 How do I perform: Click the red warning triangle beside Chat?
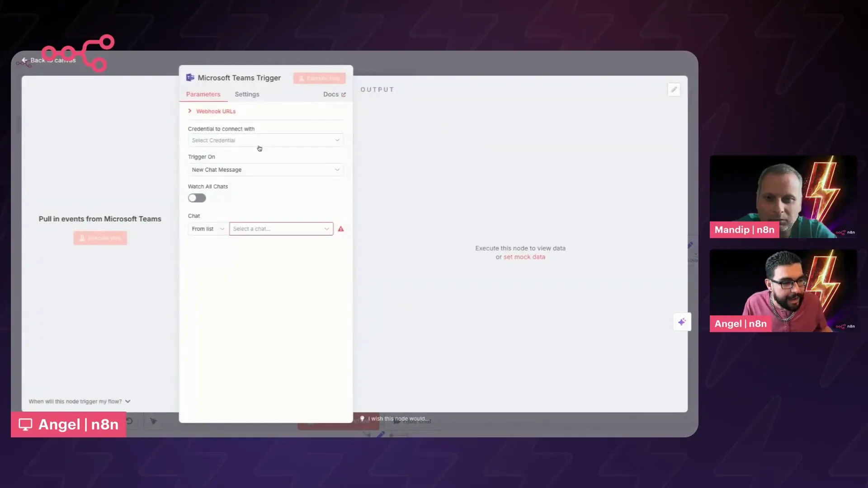(341, 229)
